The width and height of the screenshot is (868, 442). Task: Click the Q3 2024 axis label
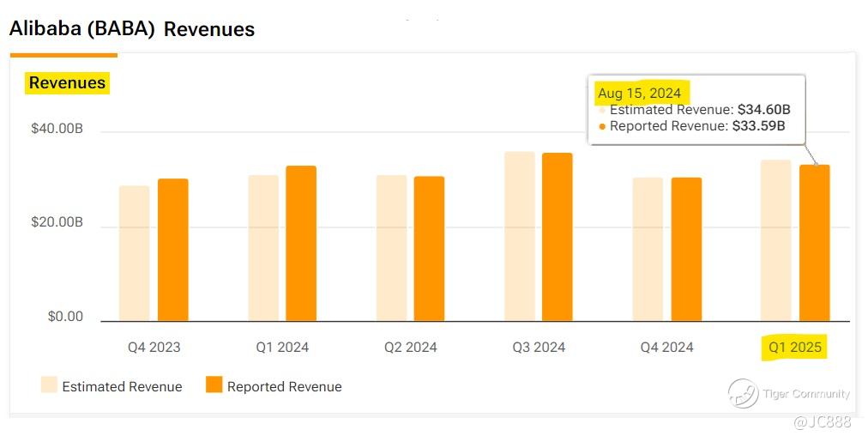539,348
